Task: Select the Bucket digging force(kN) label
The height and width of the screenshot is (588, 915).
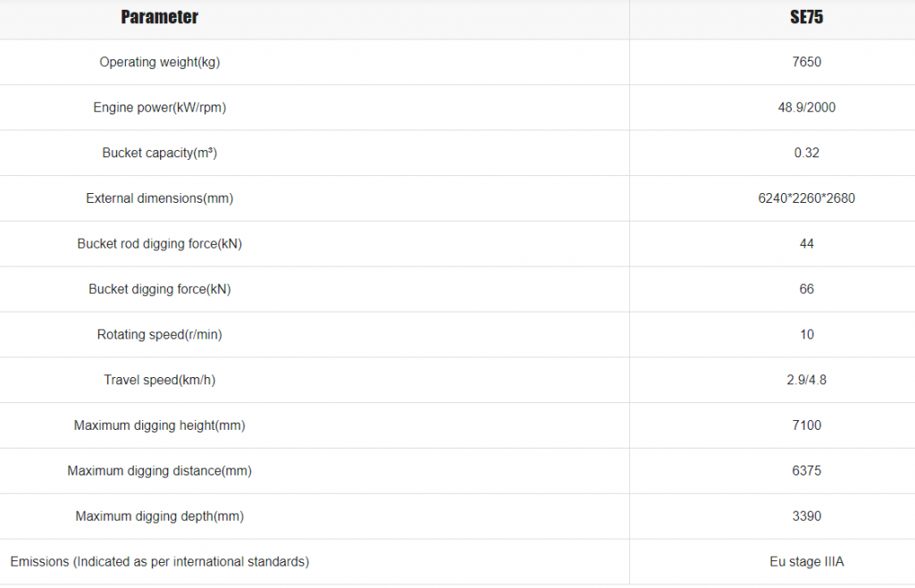Action: click(159, 290)
